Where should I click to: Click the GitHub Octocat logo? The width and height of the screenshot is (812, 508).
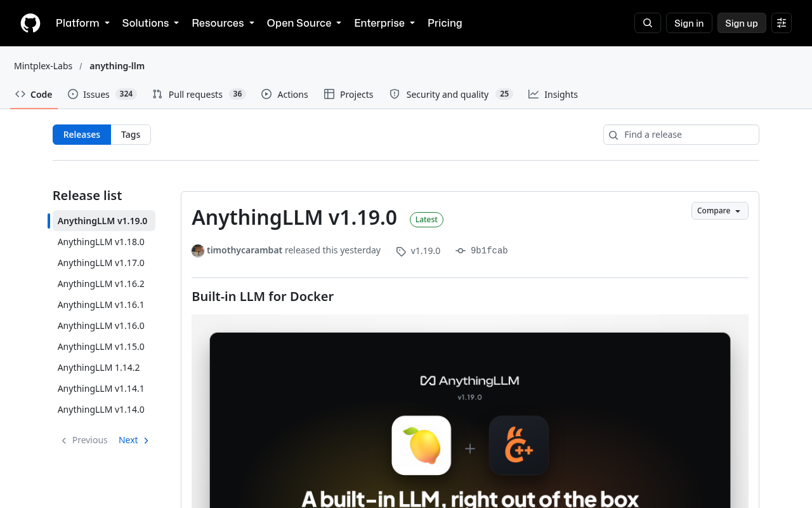point(30,23)
